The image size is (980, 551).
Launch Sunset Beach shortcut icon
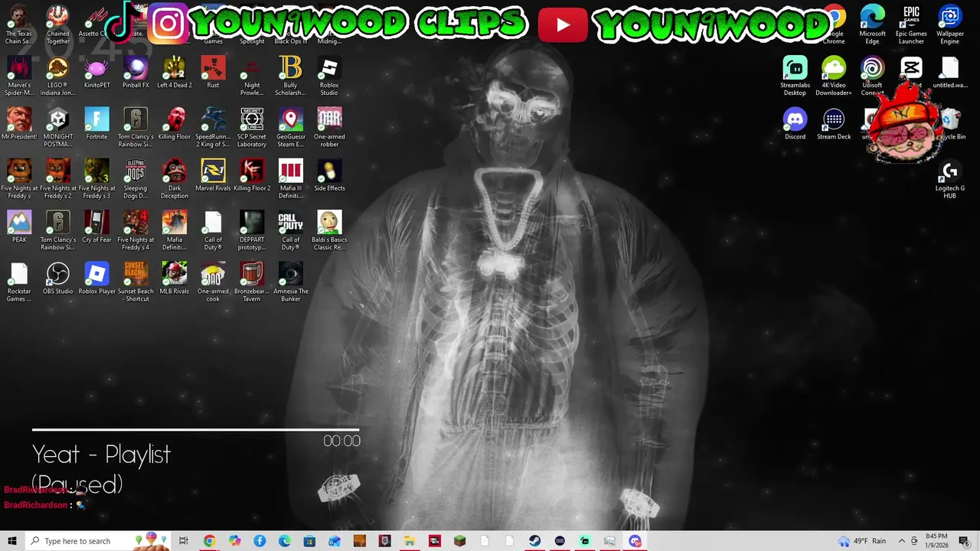click(x=136, y=282)
